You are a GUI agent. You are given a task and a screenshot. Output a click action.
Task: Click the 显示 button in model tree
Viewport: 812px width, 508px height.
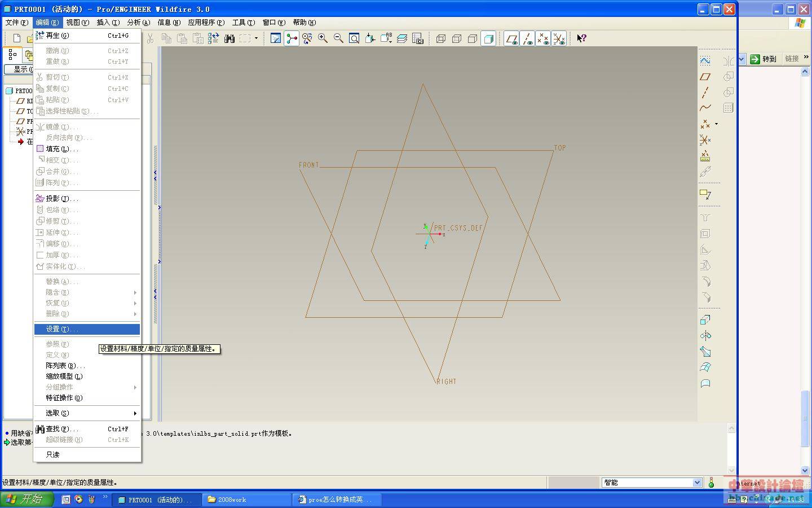tap(19, 69)
